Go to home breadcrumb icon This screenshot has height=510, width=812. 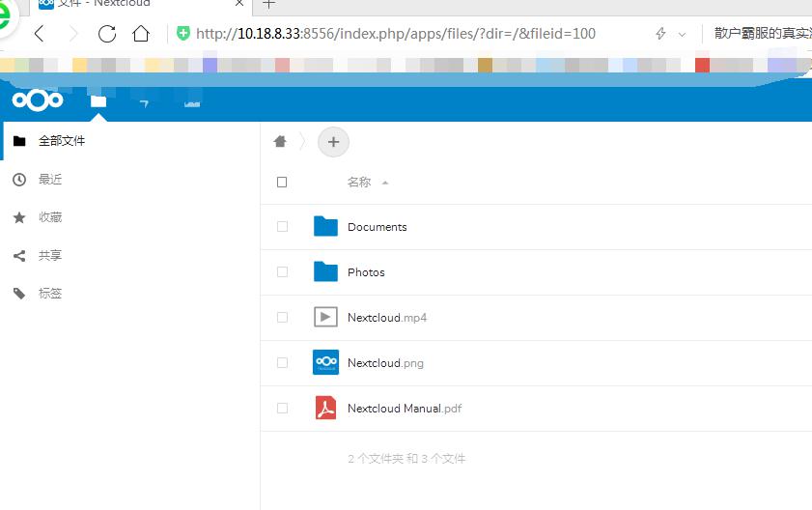pos(280,141)
